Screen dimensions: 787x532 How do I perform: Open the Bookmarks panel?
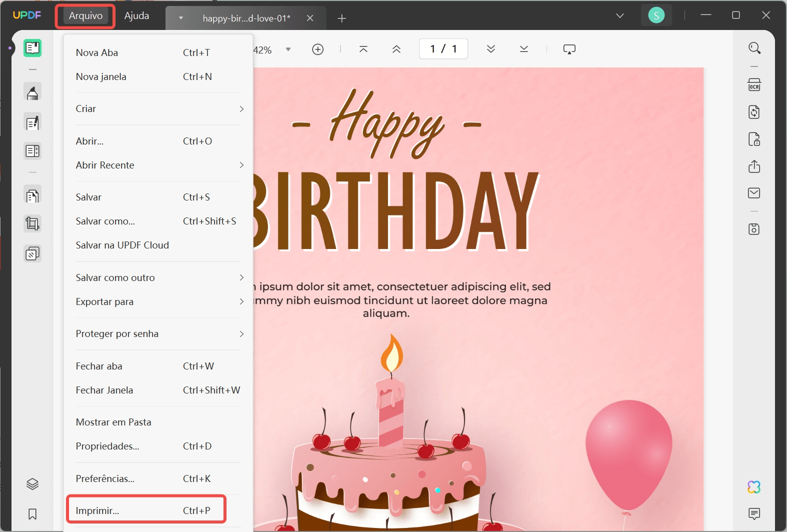click(x=32, y=514)
